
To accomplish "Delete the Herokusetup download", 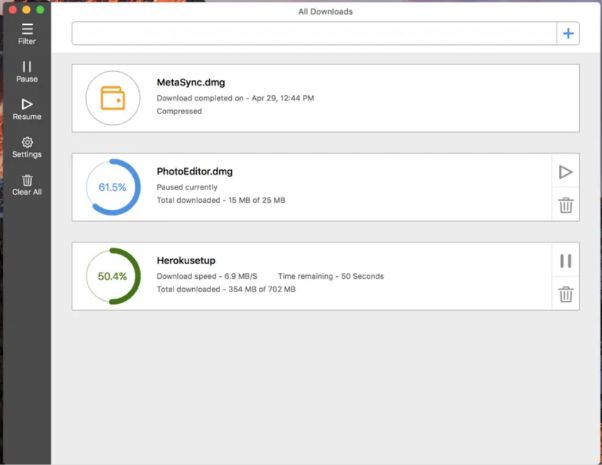I will 566,294.
